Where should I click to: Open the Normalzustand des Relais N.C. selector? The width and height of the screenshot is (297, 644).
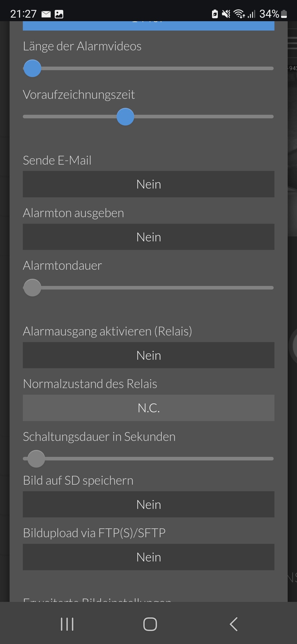point(148,408)
